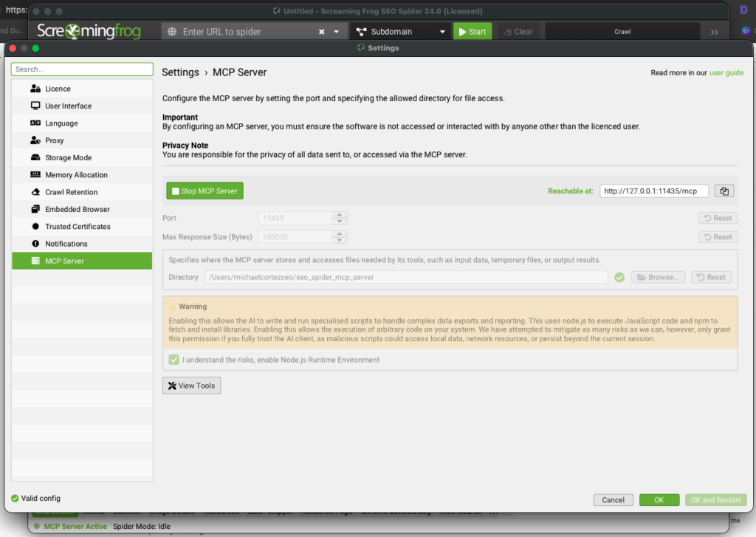This screenshot has height=537, width=756.
Task: Confirm settings with OK
Action: 659,500
